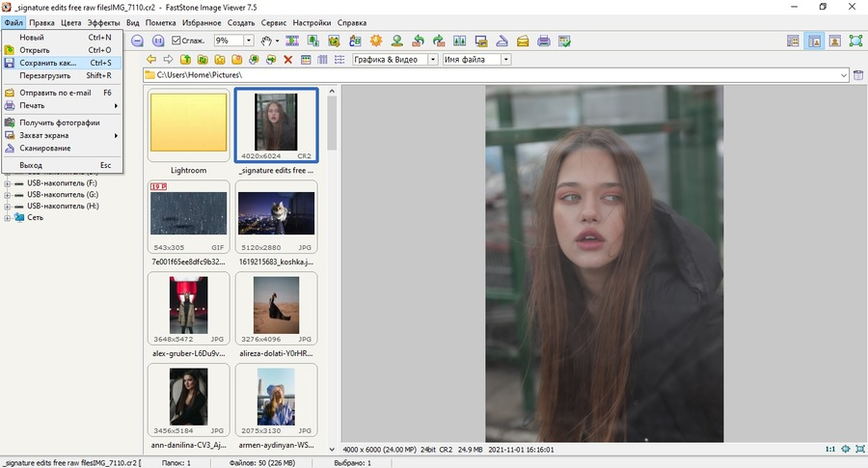This screenshot has height=468, width=868.
Task: Open the Пометка menu
Action: coord(160,23)
